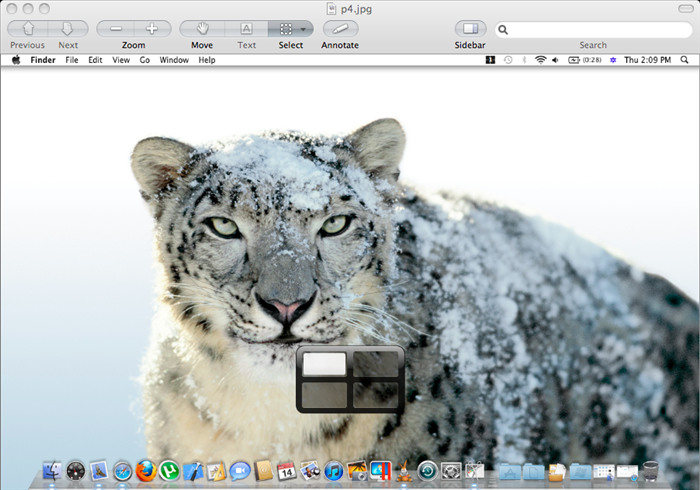Viewport: 700px width, 490px height.
Task: Click the Spaces menu bar icon
Action: [490, 60]
